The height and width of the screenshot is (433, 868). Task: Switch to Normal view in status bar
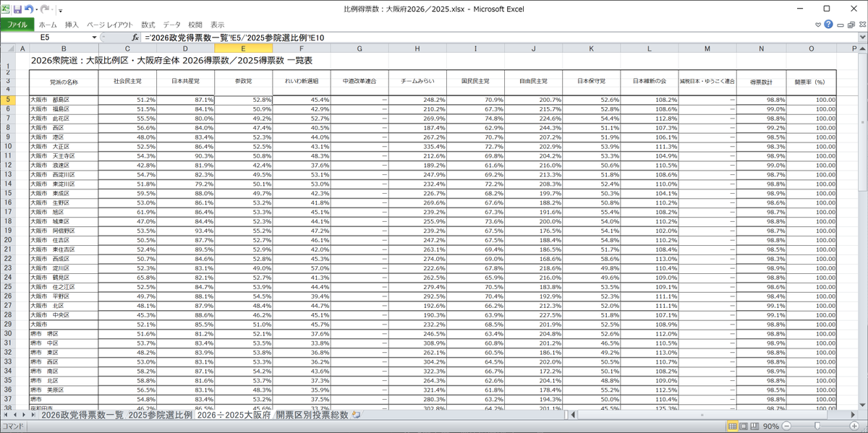pos(733,426)
